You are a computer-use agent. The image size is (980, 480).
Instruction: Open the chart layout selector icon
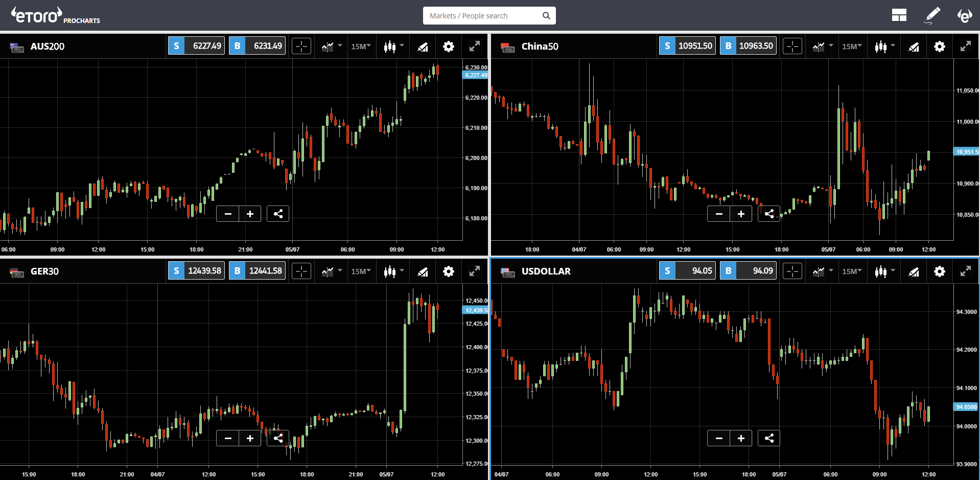[899, 15]
